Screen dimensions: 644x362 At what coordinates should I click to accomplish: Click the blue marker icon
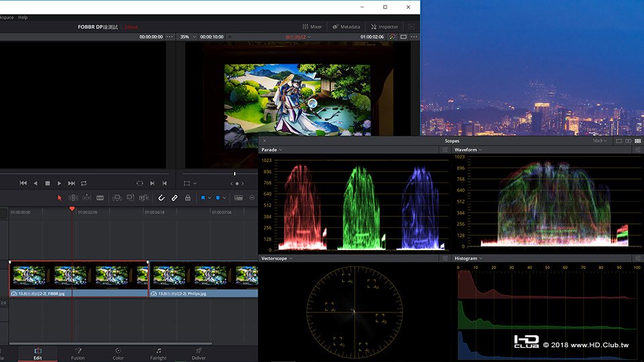tap(219, 198)
